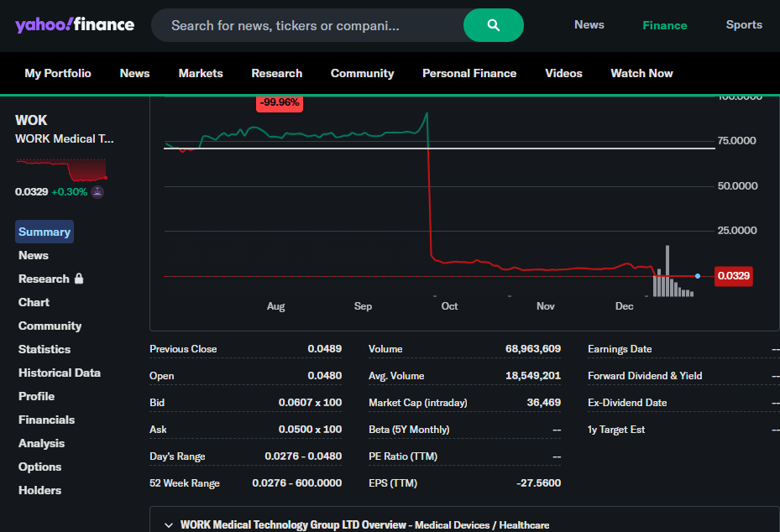Click the WOK mini price chart thumbnail
This screenshot has height=532, width=780.
(x=61, y=170)
